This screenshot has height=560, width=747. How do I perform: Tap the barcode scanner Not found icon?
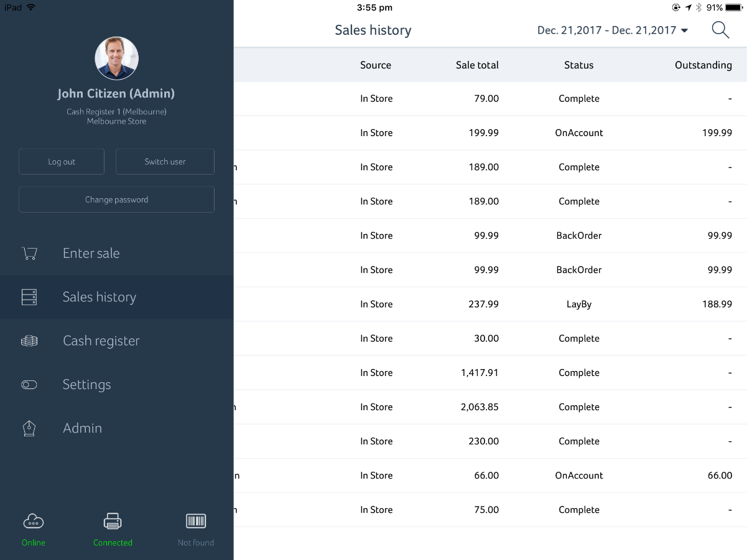(x=196, y=521)
